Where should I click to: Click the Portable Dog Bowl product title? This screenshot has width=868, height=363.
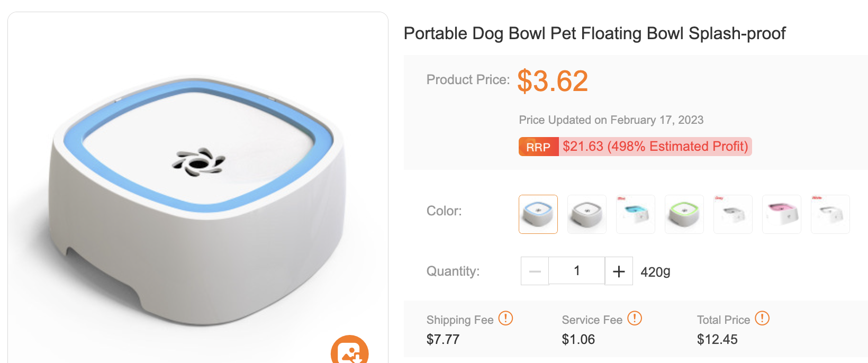(x=594, y=33)
